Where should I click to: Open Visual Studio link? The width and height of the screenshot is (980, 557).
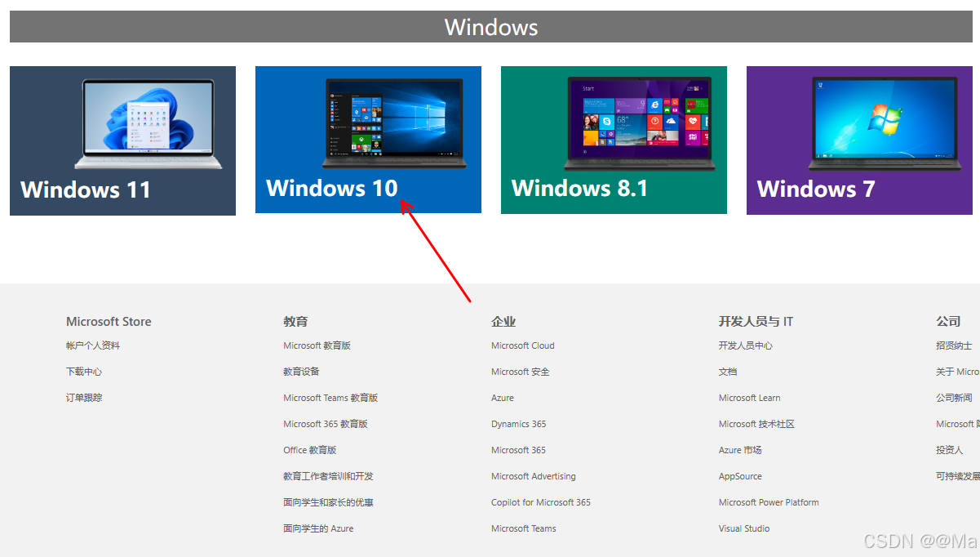tap(744, 528)
